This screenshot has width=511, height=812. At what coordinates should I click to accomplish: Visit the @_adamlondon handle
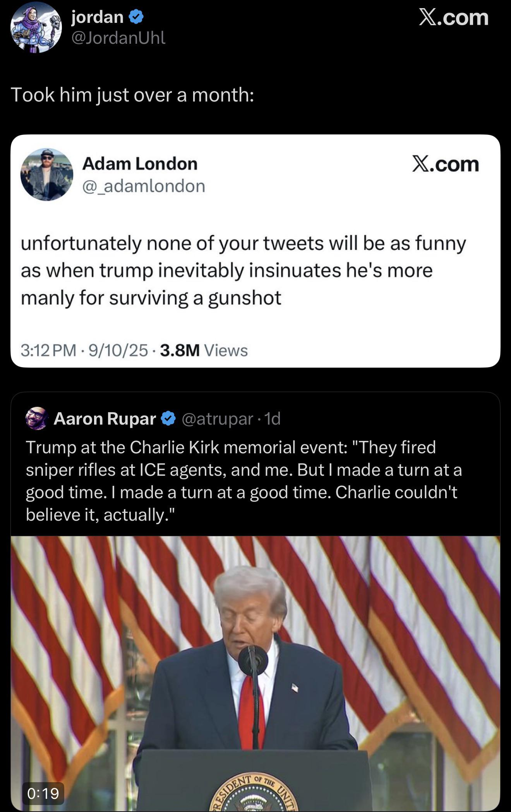(144, 186)
